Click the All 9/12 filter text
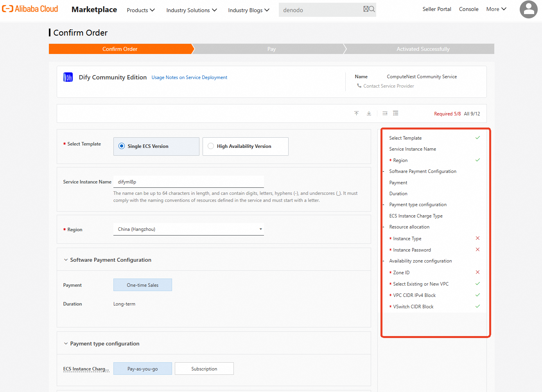The height and width of the screenshot is (392, 542). click(x=472, y=114)
